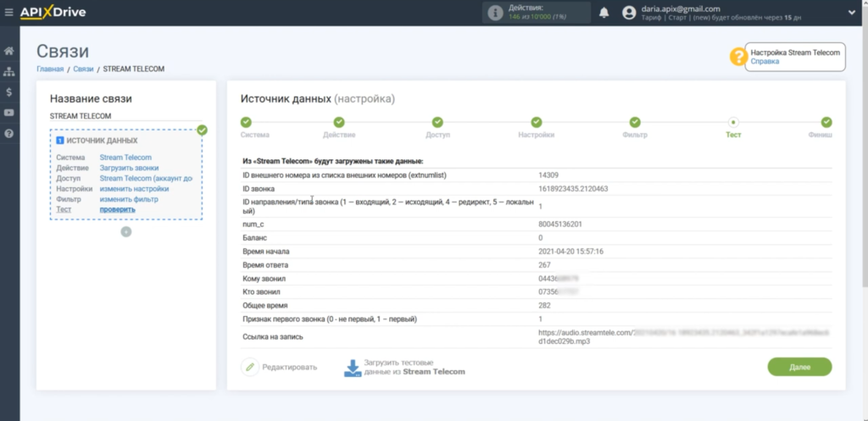This screenshot has height=421, width=868.
Task: Open the connections sitemap icon in sidebar
Action: point(9,72)
